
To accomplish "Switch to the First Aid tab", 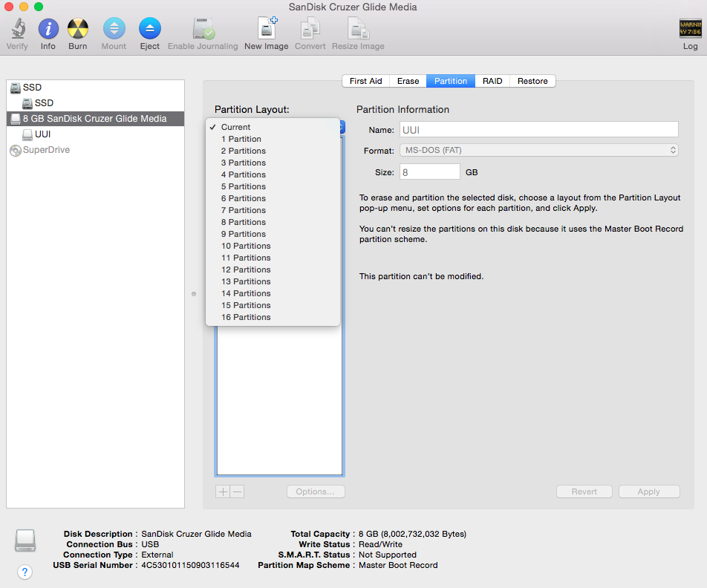I will tap(365, 81).
